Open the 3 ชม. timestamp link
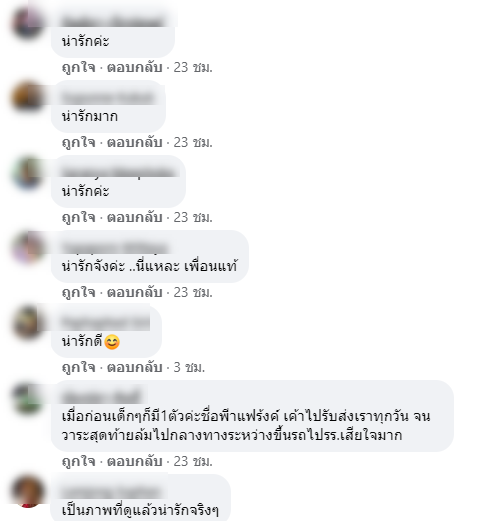Image resolution: width=494 pixels, height=521 pixels. 189,368
